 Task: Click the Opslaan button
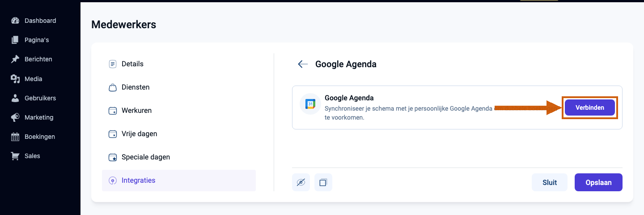click(x=598, y=182)
